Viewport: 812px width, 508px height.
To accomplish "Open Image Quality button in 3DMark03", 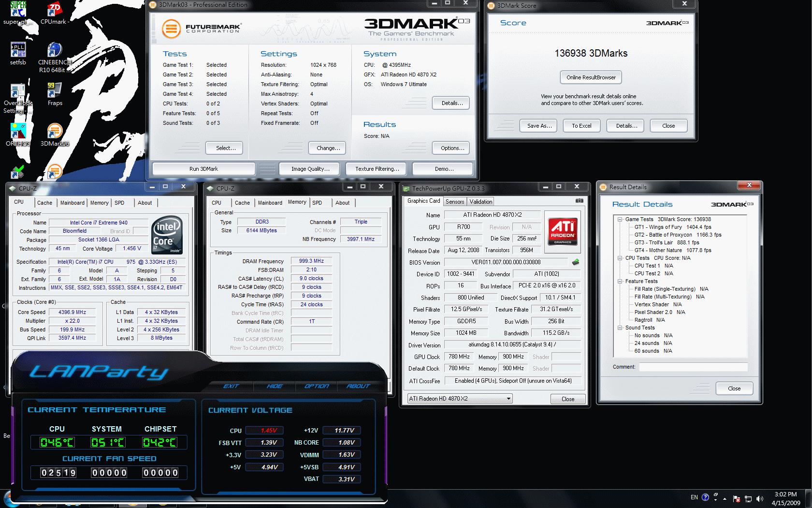I will [310, 169].
